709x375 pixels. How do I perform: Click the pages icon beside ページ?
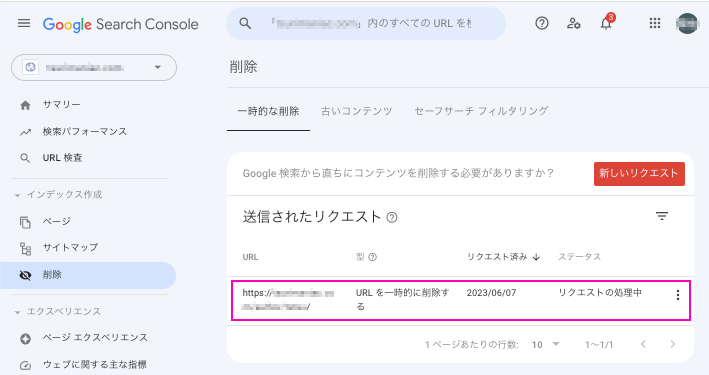click(25, 222)
